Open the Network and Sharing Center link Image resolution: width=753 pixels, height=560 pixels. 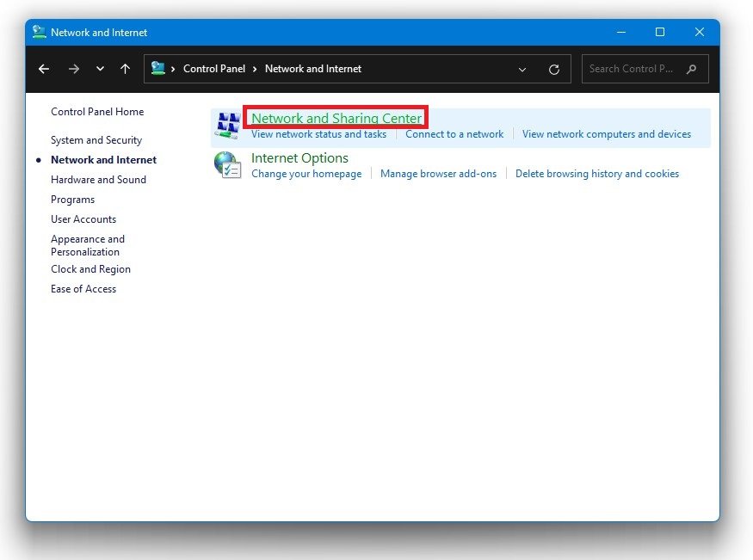point(336,119)
